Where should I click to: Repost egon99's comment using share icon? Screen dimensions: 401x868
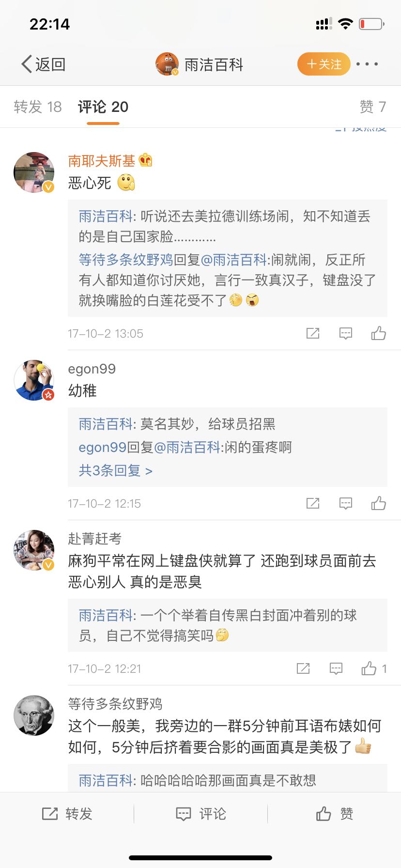point(313,504)
